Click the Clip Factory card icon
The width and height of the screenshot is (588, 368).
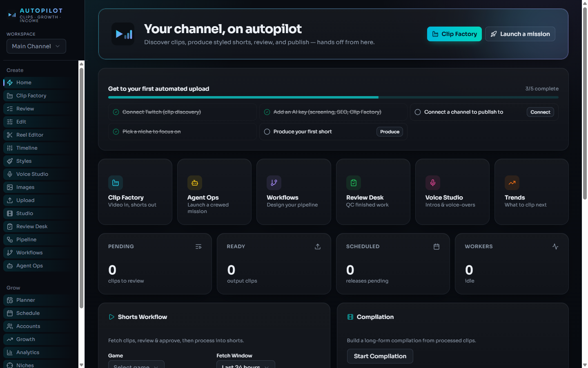tap(116, 183)
